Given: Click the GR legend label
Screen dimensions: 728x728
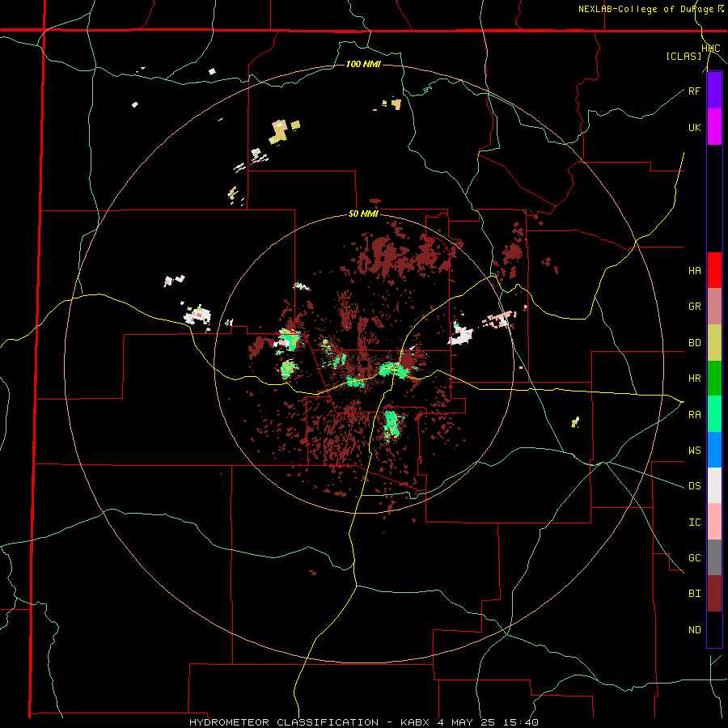Looking at the screenshot, I should (694, 307).
